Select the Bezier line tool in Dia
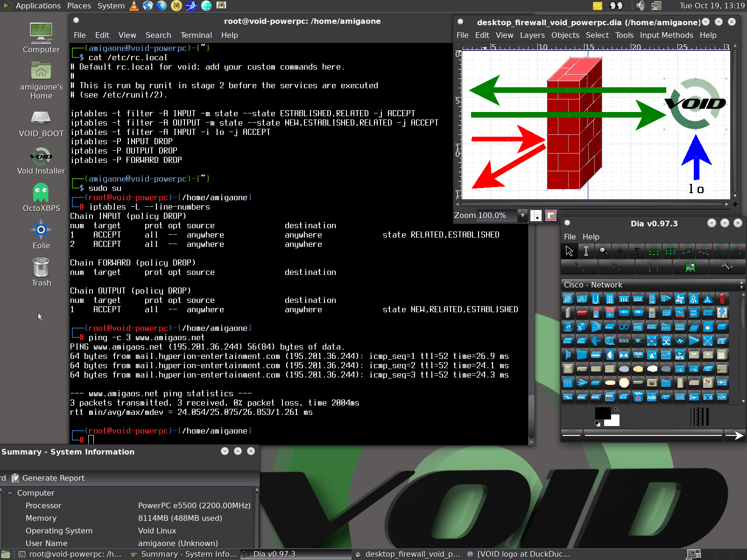 (654, 267)
